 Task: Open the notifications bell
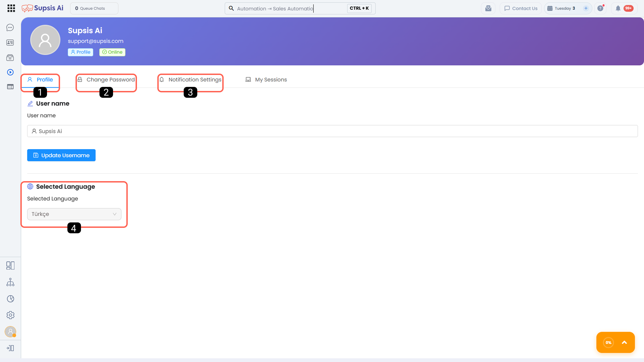pos(618,8)
